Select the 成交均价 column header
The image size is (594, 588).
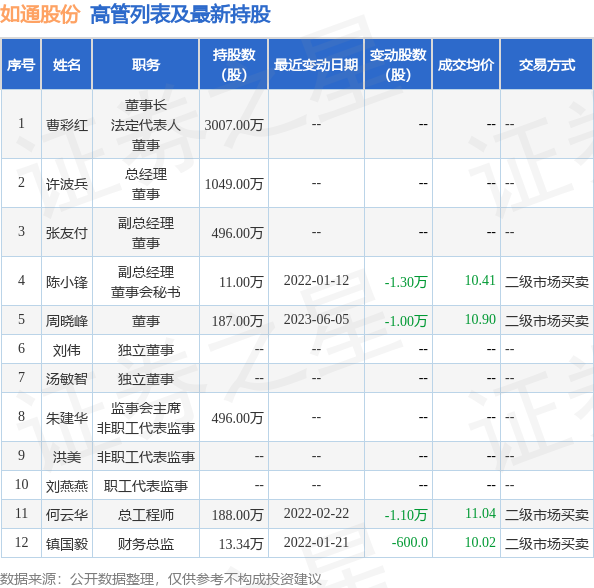click(466, 65)
